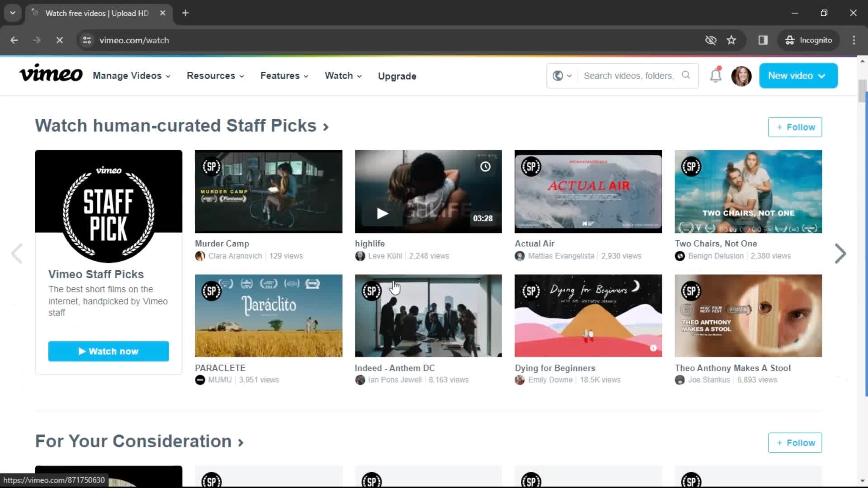The width and height of the screenshot is (868, 488).
Task: Open Chrome three-dot menu
Action: [x=854, y=40]
